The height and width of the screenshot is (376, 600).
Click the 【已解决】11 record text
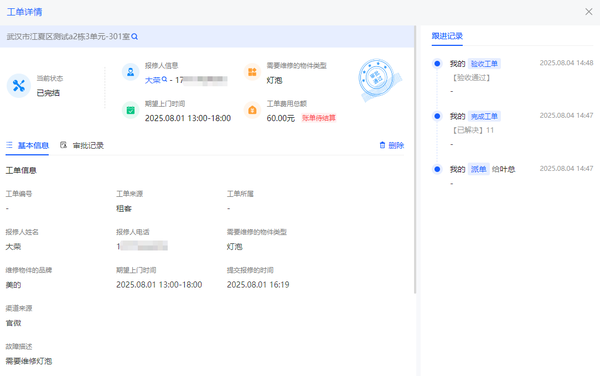(x=472, y=130)
